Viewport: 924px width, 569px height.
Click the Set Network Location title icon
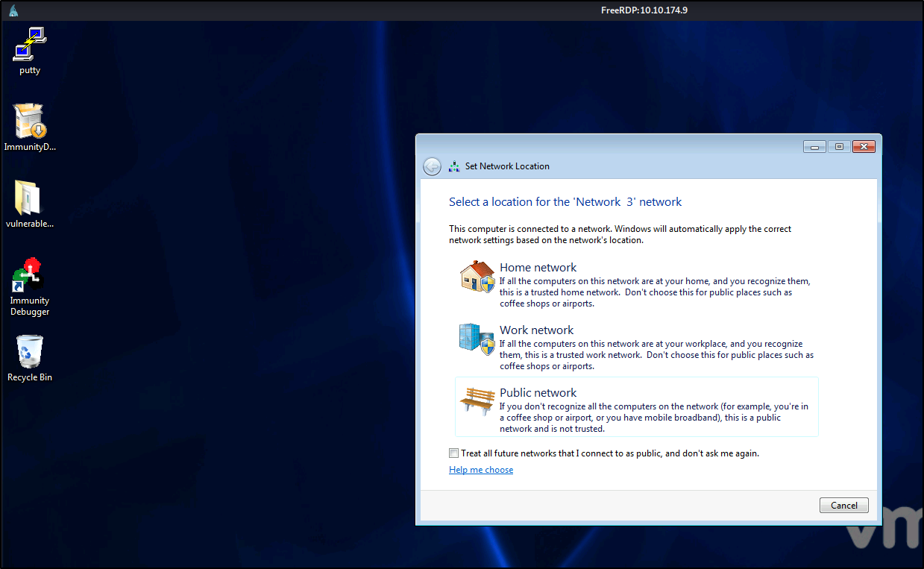click(454, 166)
